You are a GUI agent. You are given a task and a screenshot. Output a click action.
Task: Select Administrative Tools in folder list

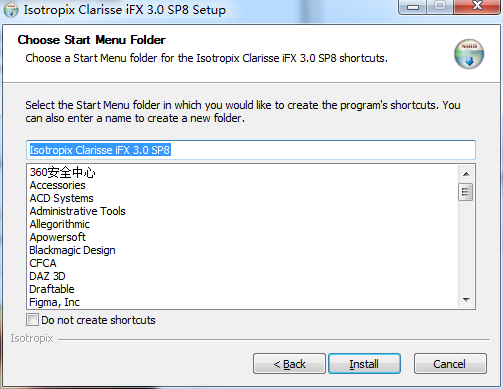point(77,211)
